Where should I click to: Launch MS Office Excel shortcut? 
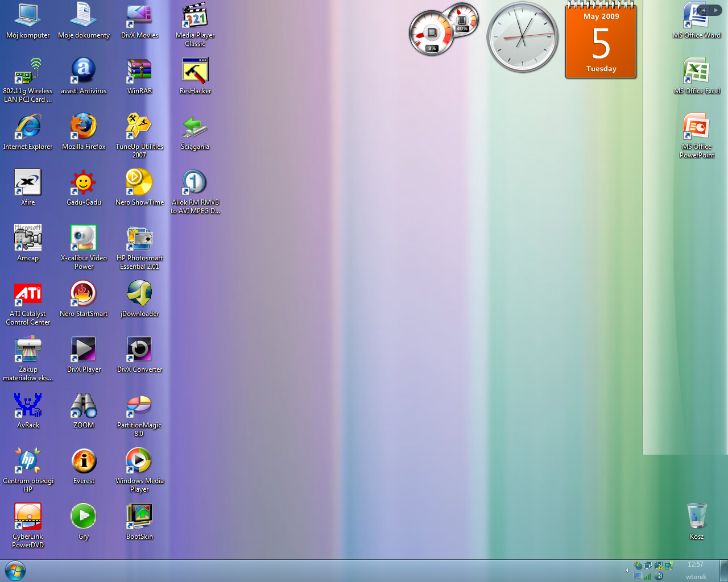tap(697, 76)
